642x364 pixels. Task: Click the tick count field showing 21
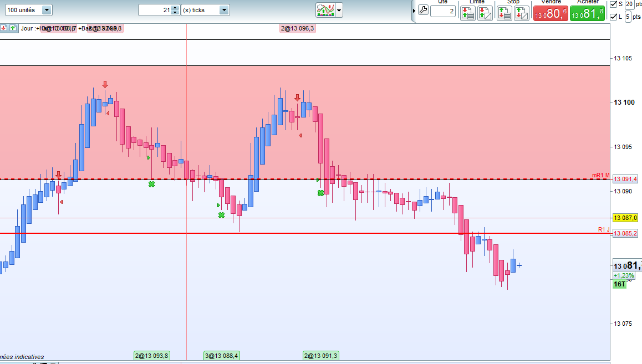pyautogui.click(x=155, y=10)
